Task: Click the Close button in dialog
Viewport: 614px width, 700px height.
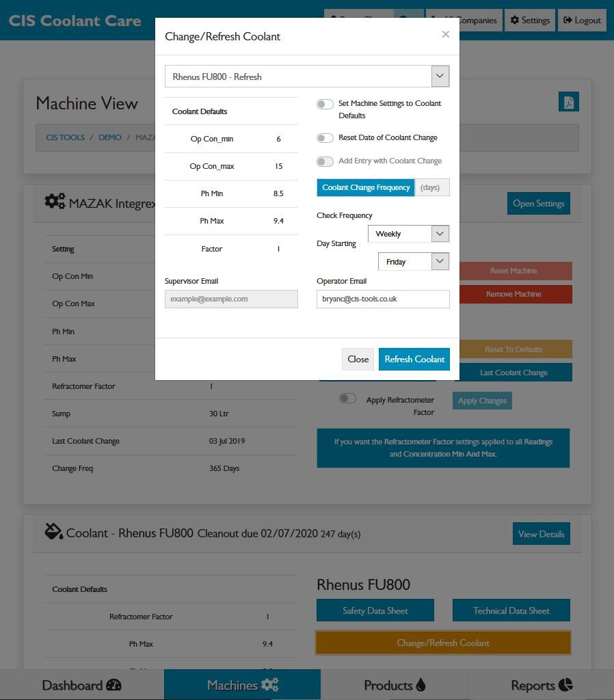Action: click(x=358, y=360)
